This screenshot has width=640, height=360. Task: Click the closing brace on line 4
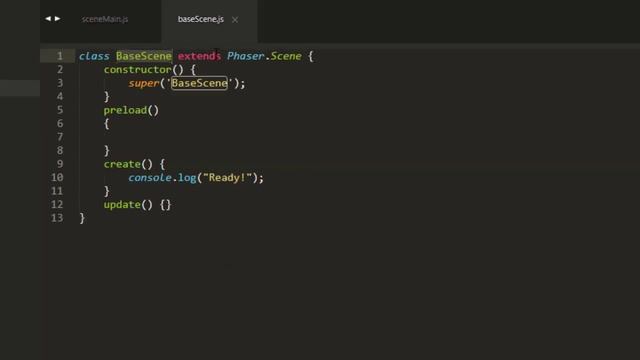pos(107,97)
